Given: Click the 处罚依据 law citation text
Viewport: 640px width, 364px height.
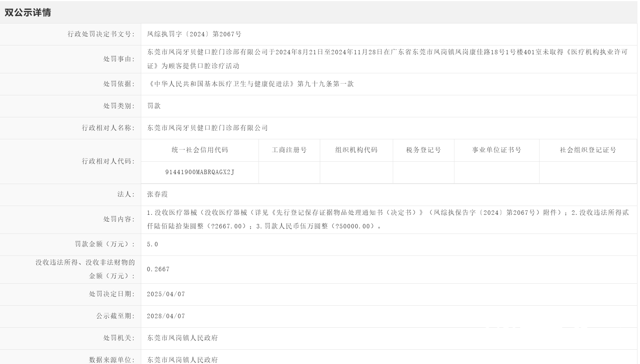Looking at the screenshot, I should point(250,84).
